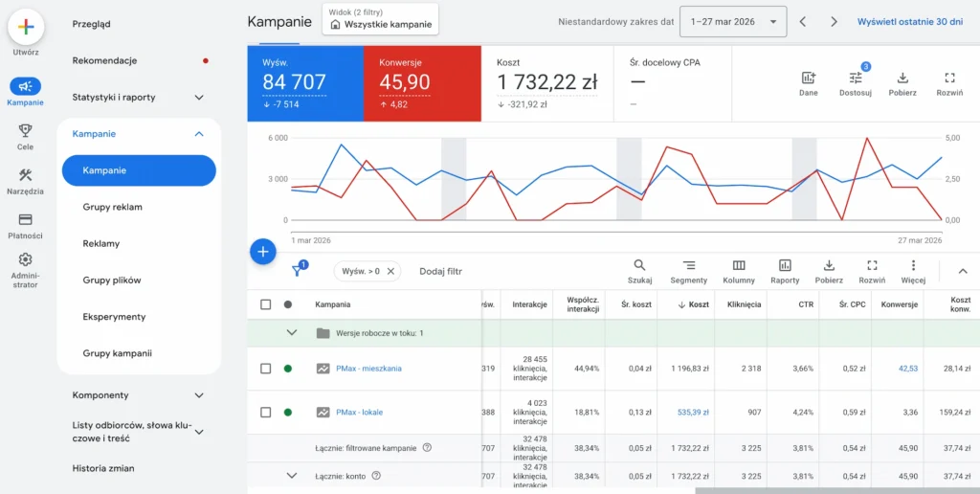Viewport: 980px width, 494px height.
Task: Click the 42,53 conversions link
Action: (x=907, y=369)
